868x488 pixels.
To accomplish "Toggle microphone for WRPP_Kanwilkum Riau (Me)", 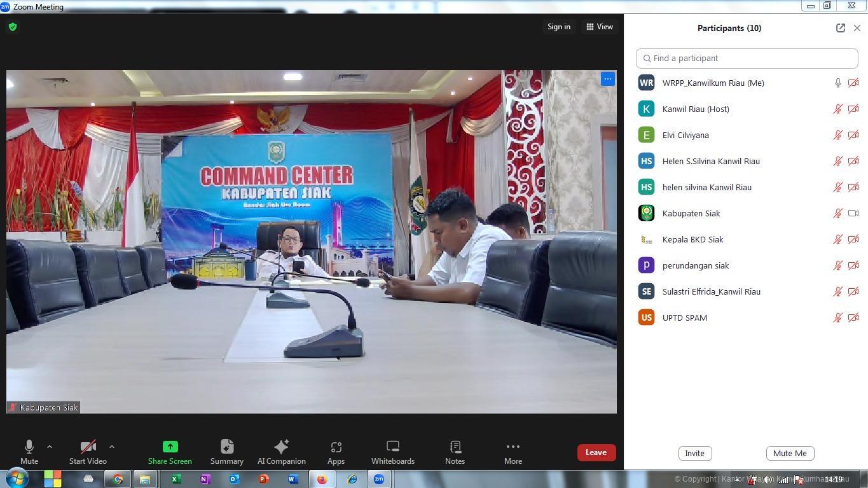I will [x=837, y=83].
